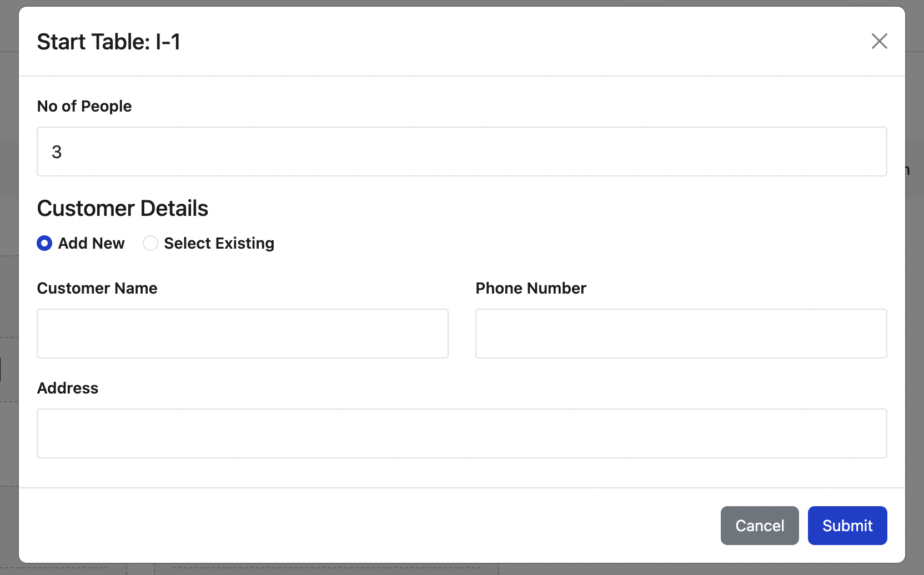
Task: Click the value 3 in the people count field
Action: [x=57, y=152]
